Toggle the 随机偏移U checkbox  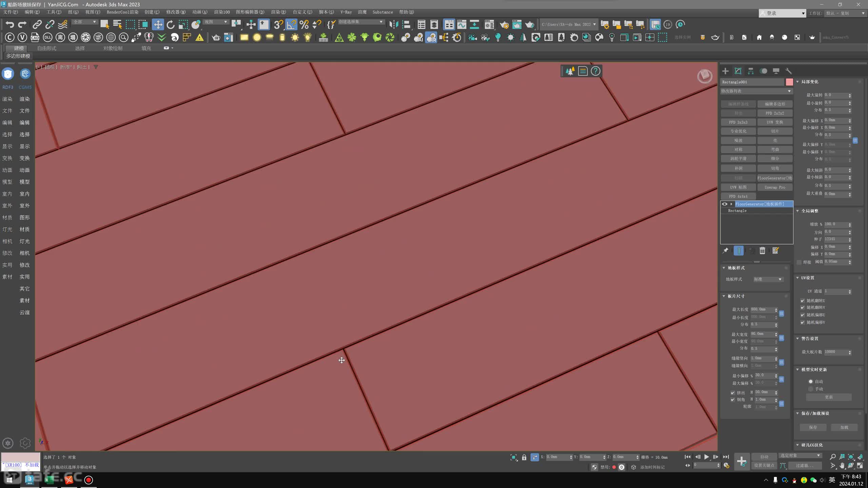point(803,315)
